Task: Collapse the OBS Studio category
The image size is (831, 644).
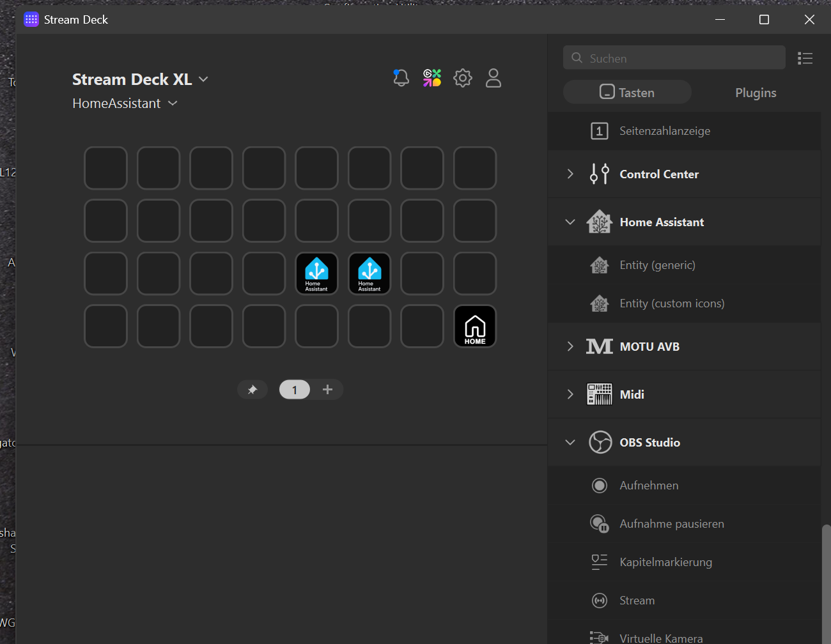Action: point(570,442)
